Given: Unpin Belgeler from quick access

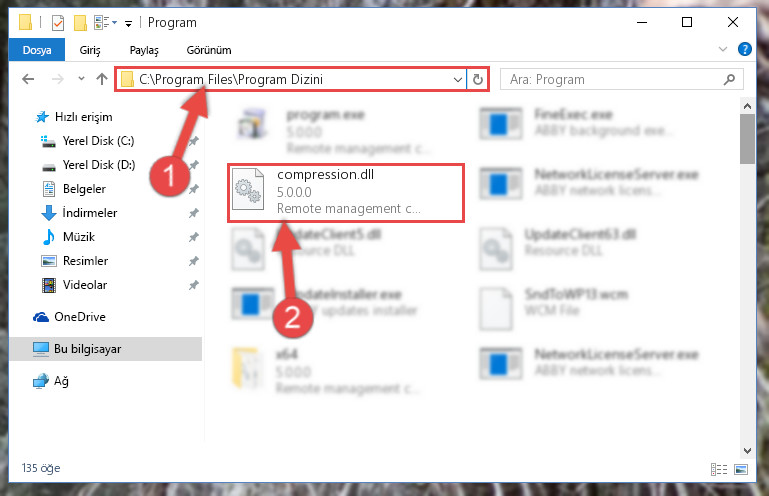Looking at the screenshot, I should coord(194,189).
